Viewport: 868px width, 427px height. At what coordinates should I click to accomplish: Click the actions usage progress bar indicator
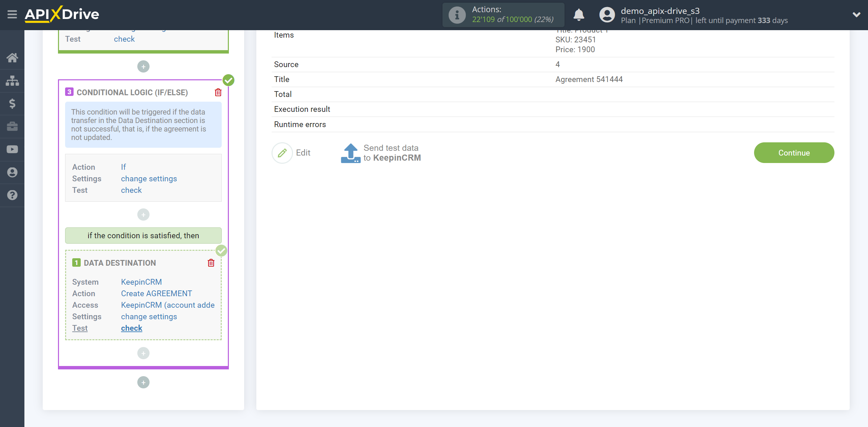(502, 15)
